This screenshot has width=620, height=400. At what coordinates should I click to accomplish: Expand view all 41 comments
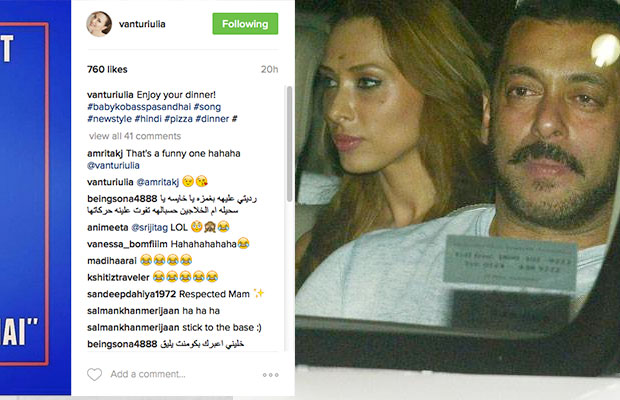(135, 136)
